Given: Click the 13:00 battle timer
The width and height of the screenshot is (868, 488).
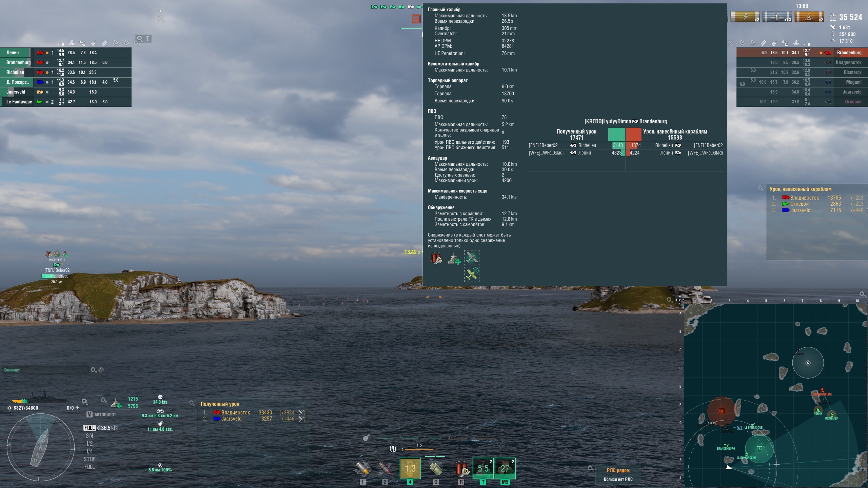Looking at the screenshot, I should [802, 6].
